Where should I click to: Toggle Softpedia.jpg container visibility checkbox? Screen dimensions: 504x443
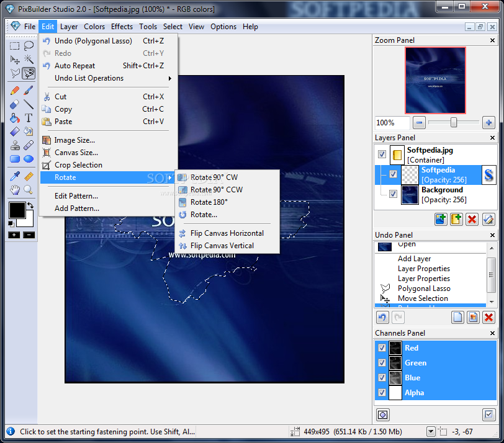(x=382, y=154)
